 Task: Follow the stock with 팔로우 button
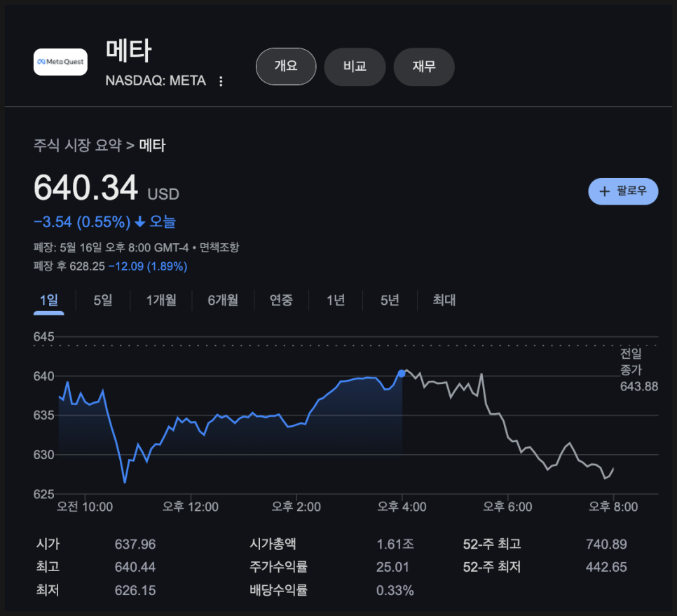(x=623, y=191)
